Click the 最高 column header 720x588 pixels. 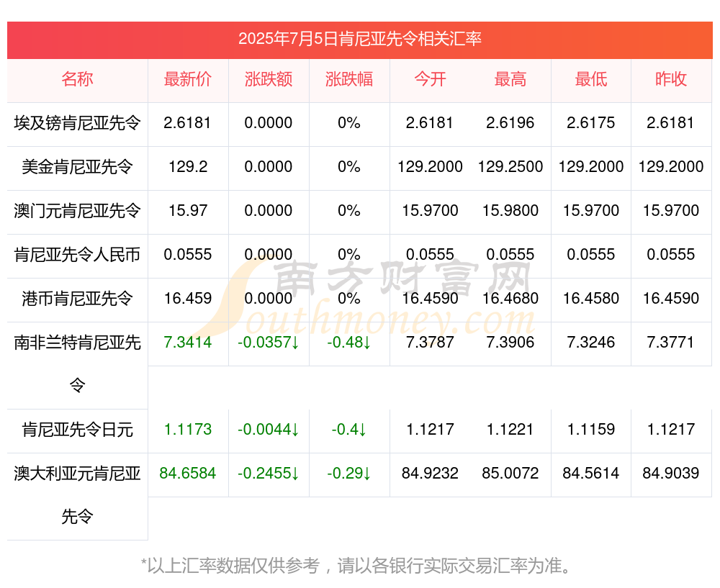[510, 79]
